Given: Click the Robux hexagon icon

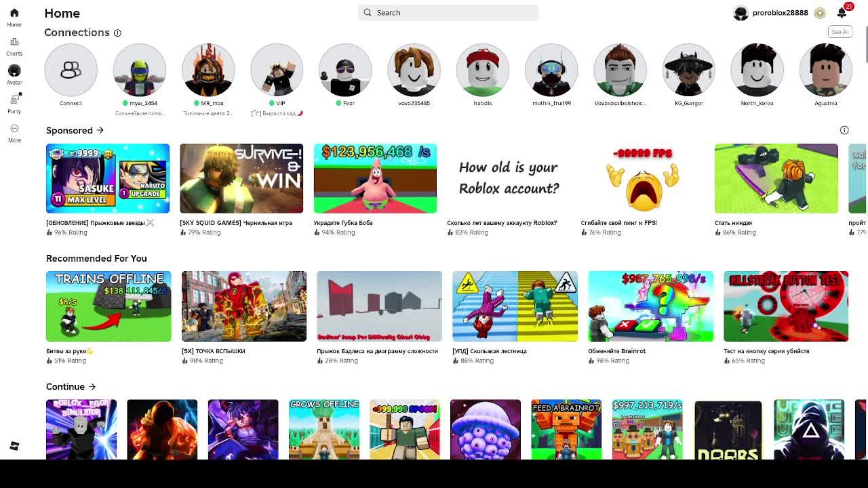Looking at the screenshot, I should 820,13.
